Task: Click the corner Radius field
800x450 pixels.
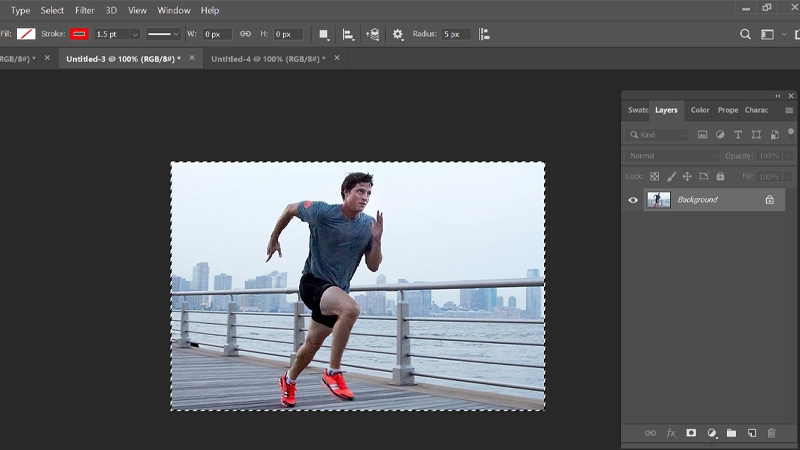Action: pyautogui.click(x=456, y=34)
